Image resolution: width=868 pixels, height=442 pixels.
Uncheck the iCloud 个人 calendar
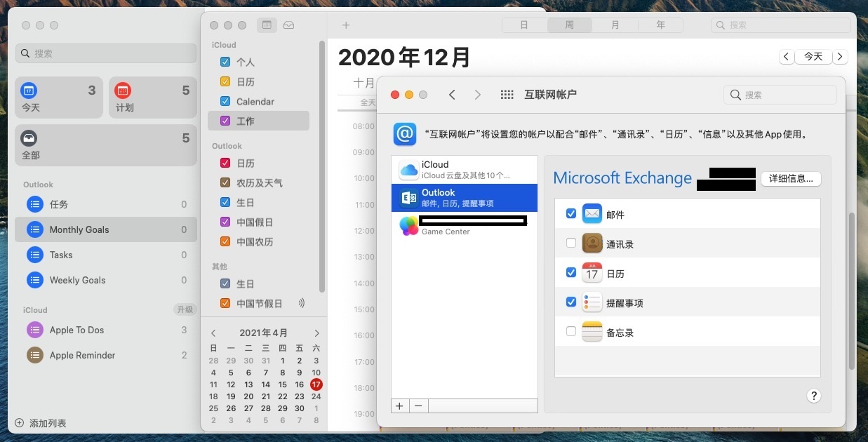coord(225,62)
